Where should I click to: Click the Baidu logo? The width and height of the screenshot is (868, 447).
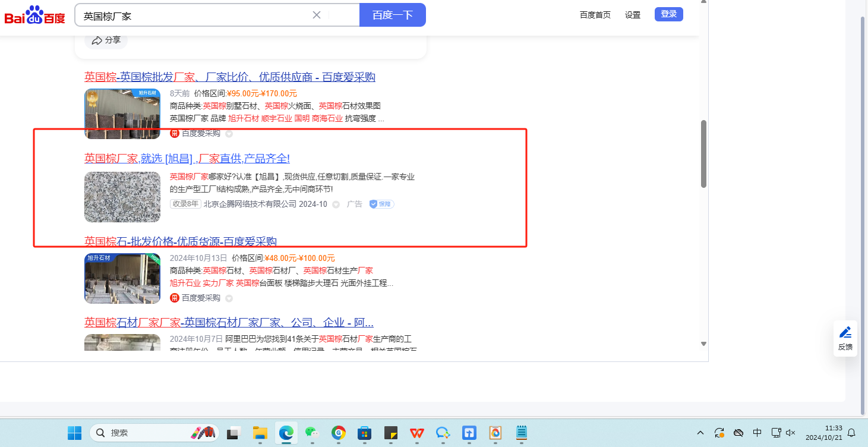click(34, 15)
